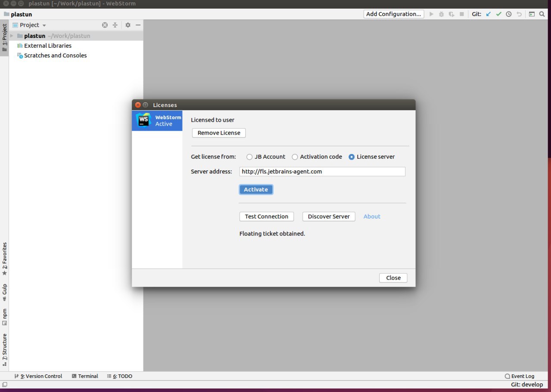
Task: Click plastun breadcrumb in navigation bar
Action: [x=21, y=14]
